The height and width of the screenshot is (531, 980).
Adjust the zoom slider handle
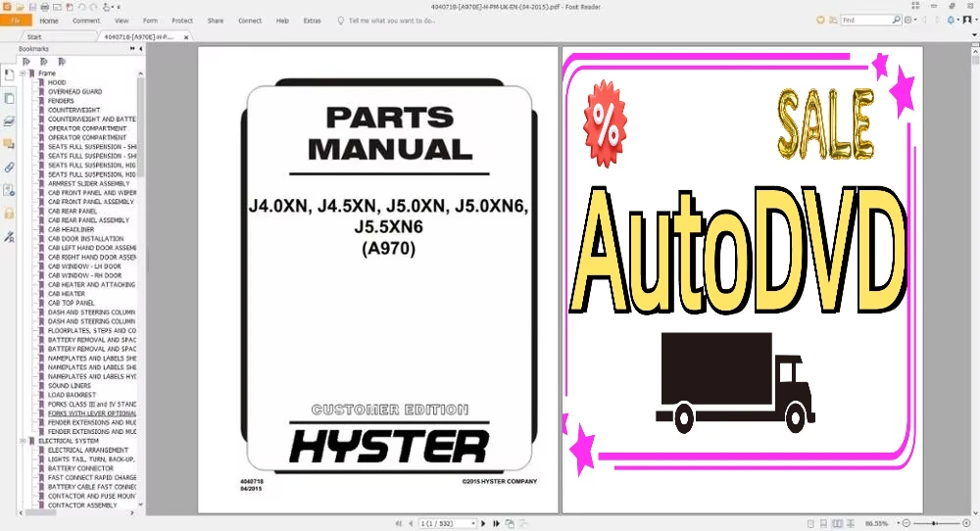coord(934,523)
